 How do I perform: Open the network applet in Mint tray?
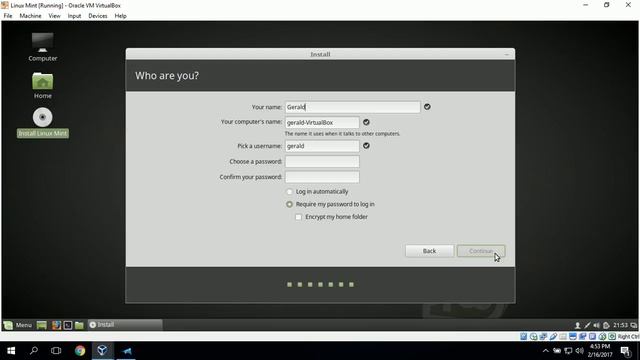pos(587,325)
